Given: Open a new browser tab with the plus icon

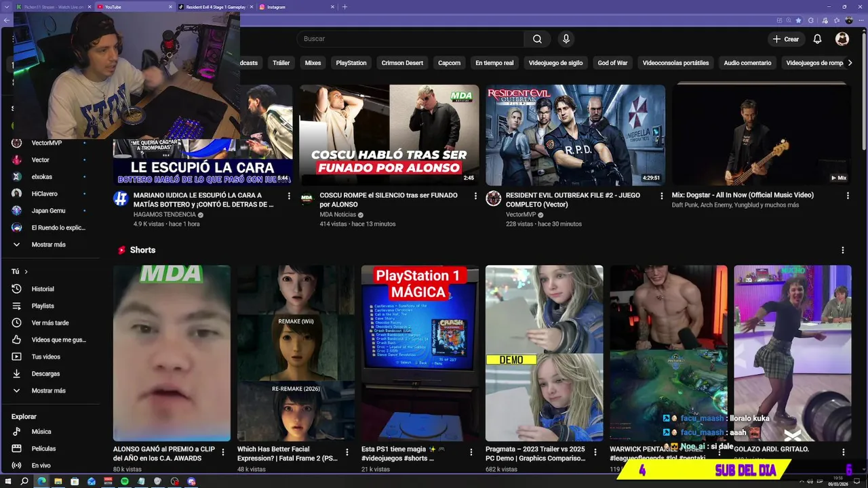Looking at the screenshot, I should pyautogui.click(x=344, y=7).
